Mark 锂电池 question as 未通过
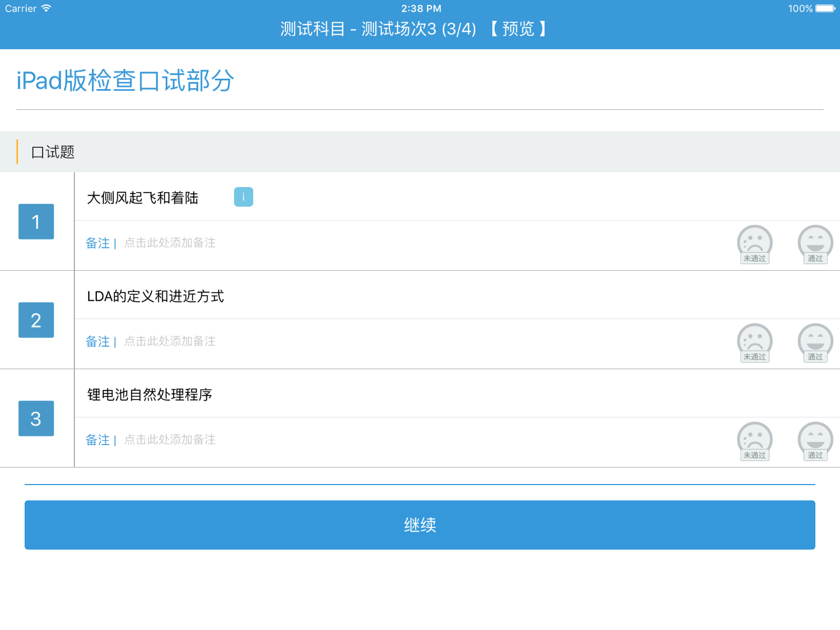Image resolution: width=840 pixels, height=630 pixels. click(x=755, y=441)
